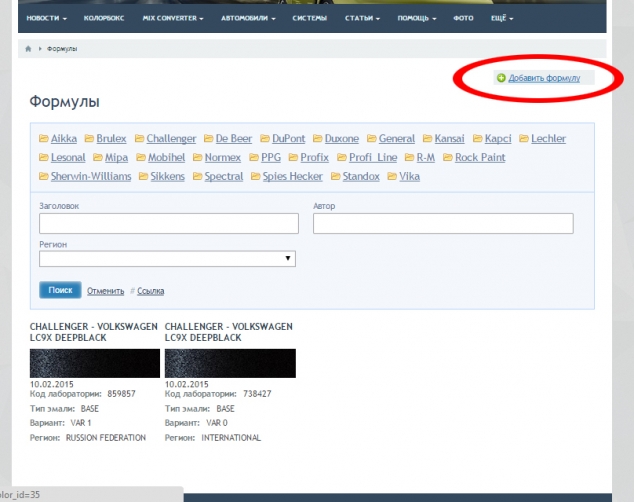Click the folder icon beside PPG

pyautogui.click(x=254, y=157)
